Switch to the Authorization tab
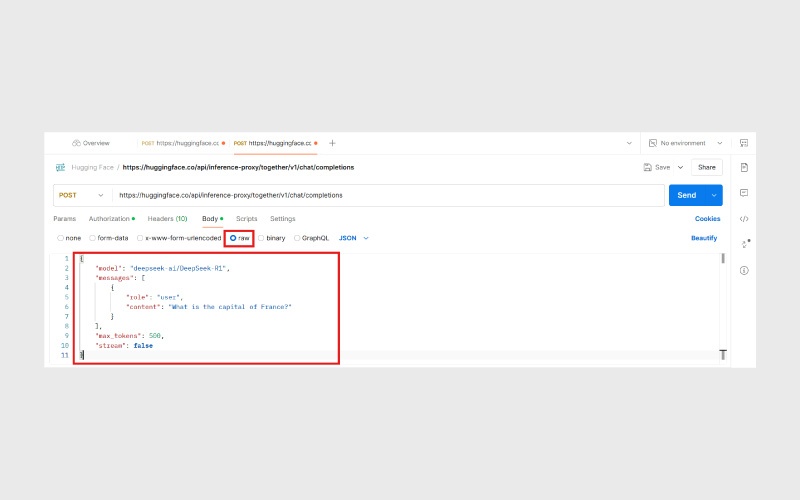 tap(110, 218)
